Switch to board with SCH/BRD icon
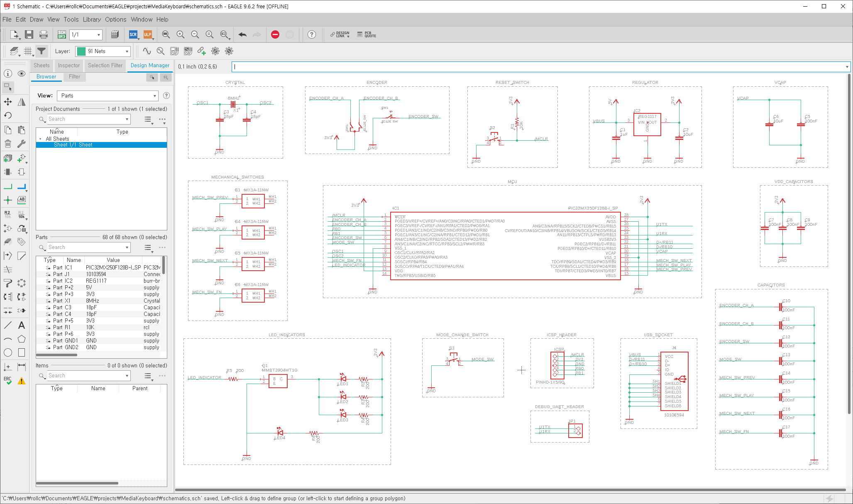Image resolution: width=853 pixels, height=504 pixels. [61, 35]
